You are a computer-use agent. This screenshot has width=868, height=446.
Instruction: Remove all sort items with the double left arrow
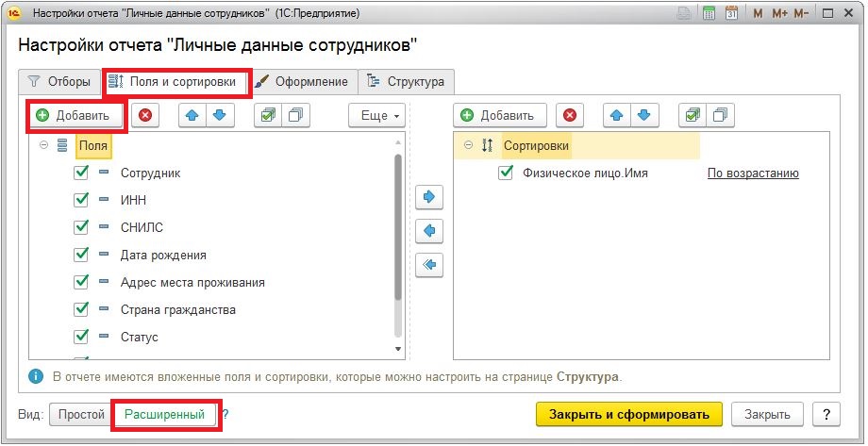[x=429, y=265]
